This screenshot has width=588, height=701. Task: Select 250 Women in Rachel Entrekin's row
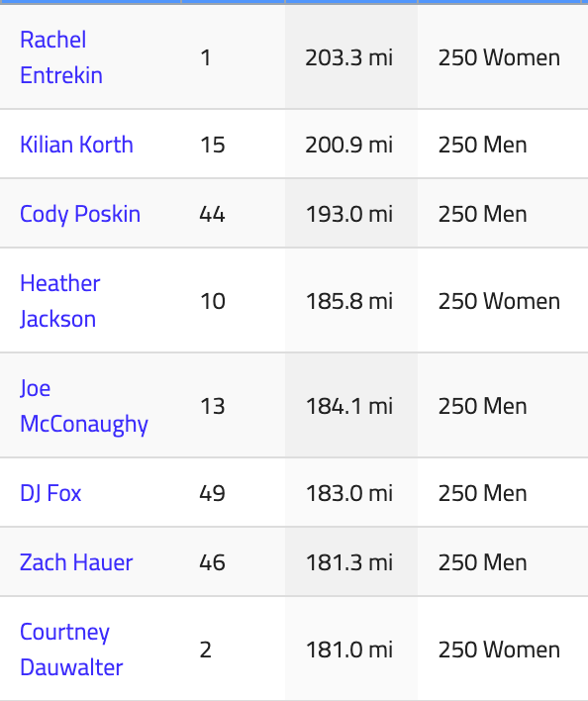pyautogui.click(x=499, y=57)
